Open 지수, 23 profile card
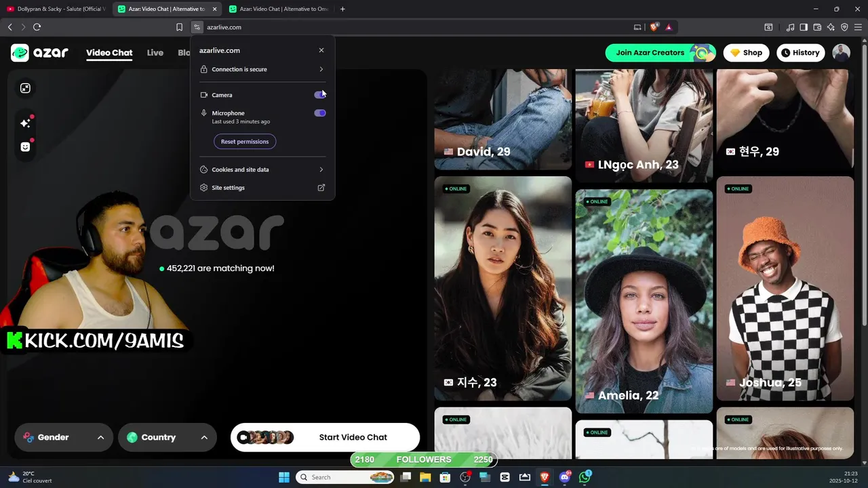 [503, 289]
